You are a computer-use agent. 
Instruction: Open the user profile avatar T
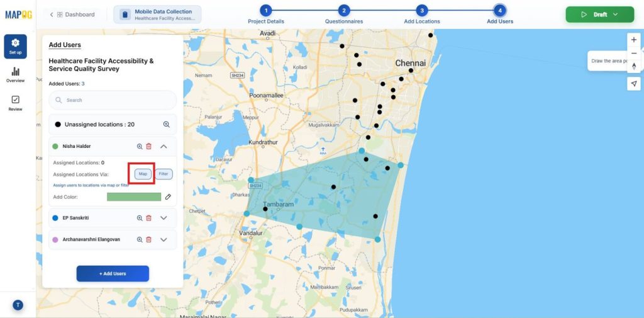tap(18, 305)
